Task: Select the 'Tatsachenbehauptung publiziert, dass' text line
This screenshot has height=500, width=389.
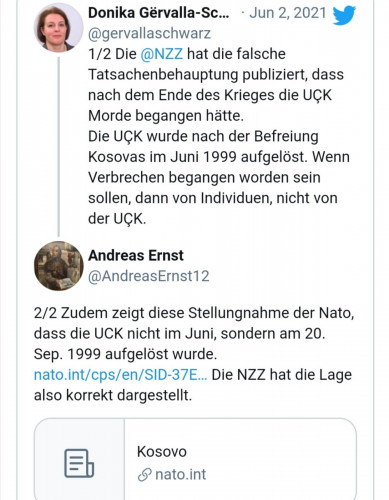Action: [216, 75]
